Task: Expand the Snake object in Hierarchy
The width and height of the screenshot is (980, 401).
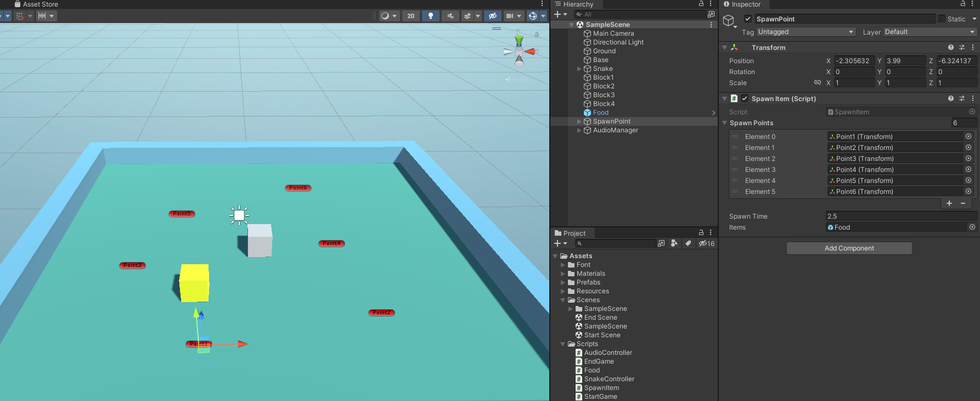Action: [579, 69]
